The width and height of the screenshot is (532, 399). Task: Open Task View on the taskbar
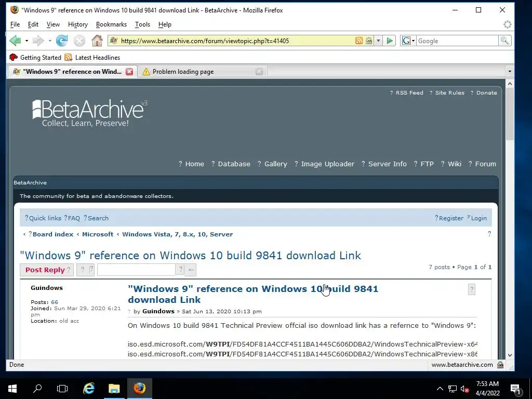(62, 388)
